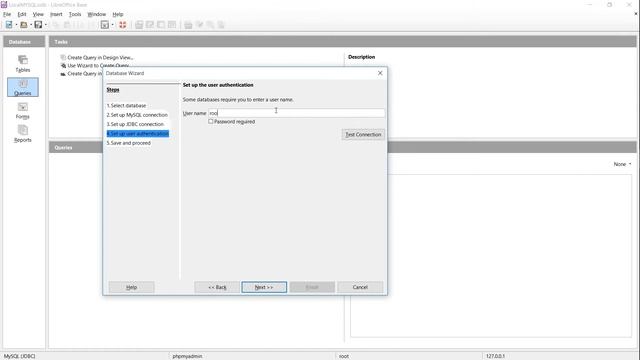
Task: Open the Reports section in Database pane
Action: pyautogui.click(x=23, y=133)
